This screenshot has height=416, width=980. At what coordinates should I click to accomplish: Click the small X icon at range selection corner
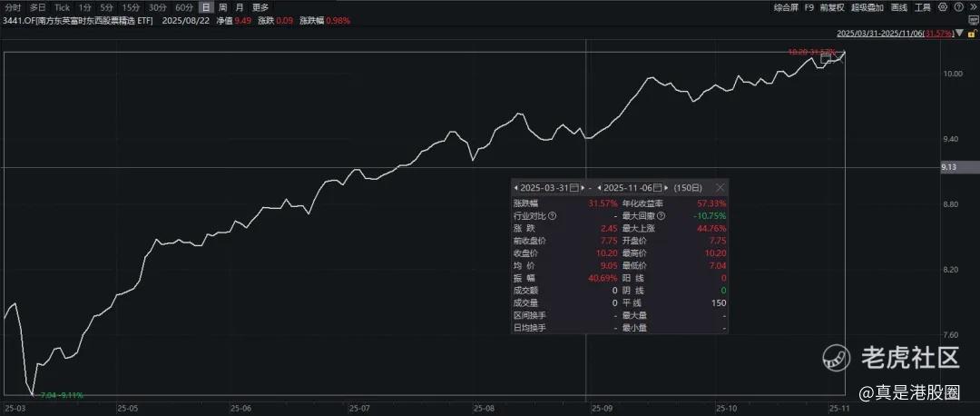tap(838, 59)
